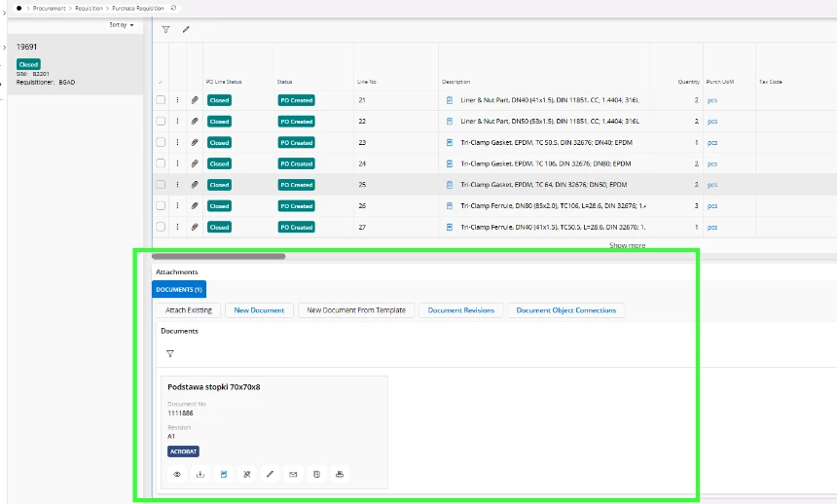Click New Document From Template

tap(356, 310)
